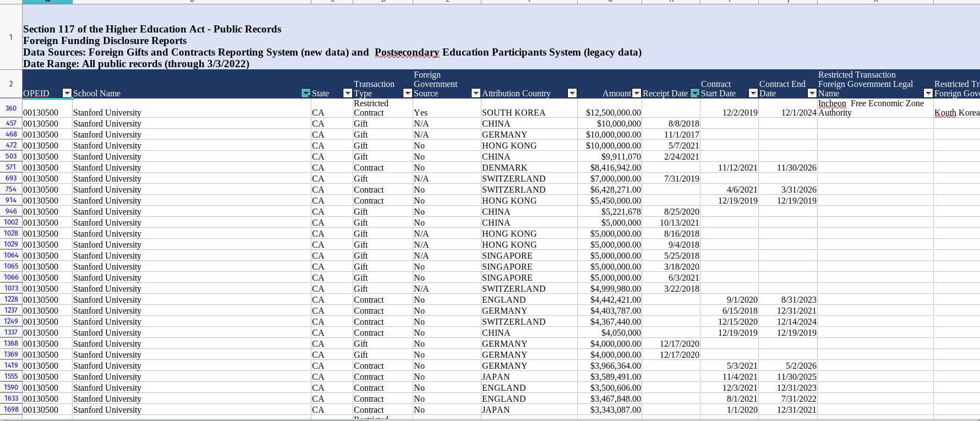Image resolution: width=980 pixels, height=421 pixels.
Task: Click the $4,050,000 amount cell
Action: pos(610,333)
